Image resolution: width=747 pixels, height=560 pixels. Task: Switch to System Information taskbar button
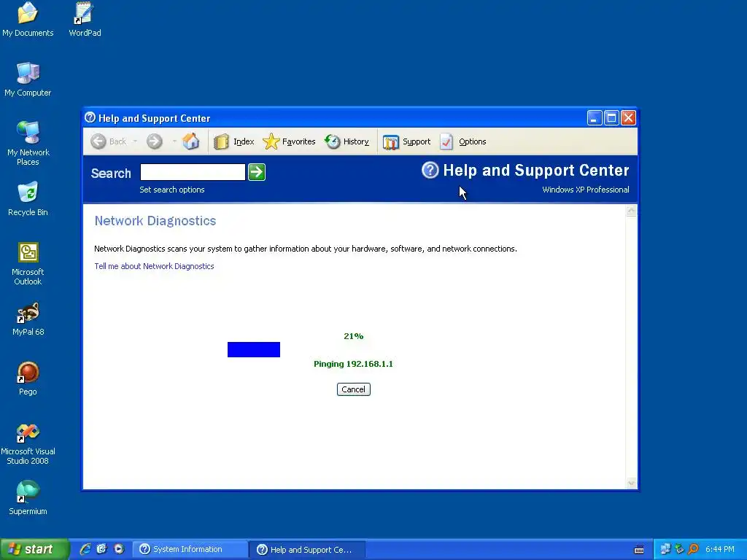coord(190,550)
